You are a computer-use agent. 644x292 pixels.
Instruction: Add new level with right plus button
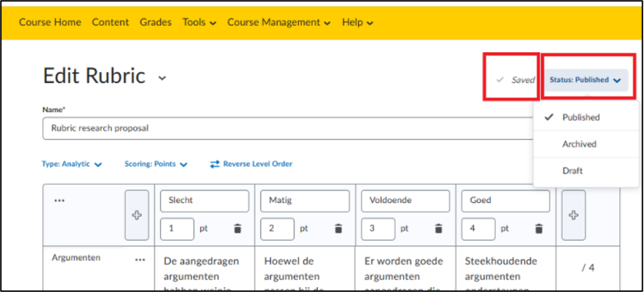point(573,215)
